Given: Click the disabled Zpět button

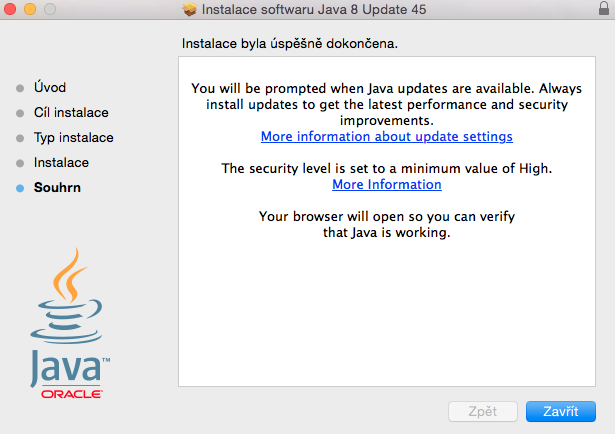Looking at the screenshot, I should pos(482,411).
